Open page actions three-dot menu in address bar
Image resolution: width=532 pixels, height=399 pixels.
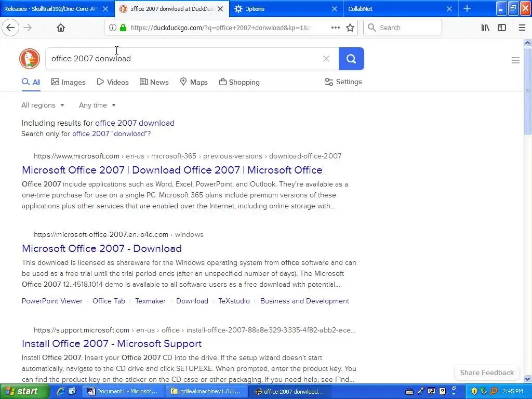(335, 28)
